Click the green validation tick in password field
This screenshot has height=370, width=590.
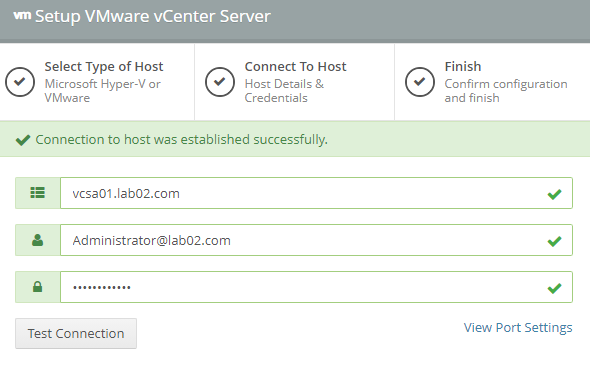pos(554,288)
